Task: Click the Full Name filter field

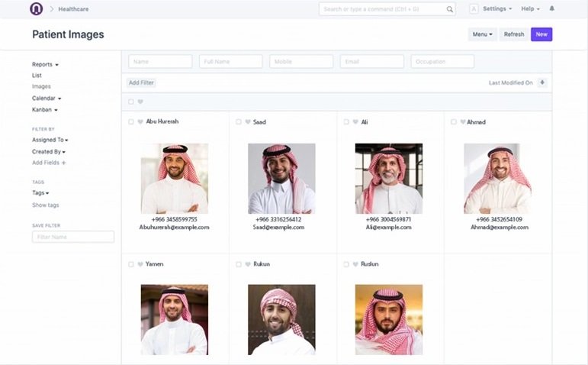Action: point(230,62)
